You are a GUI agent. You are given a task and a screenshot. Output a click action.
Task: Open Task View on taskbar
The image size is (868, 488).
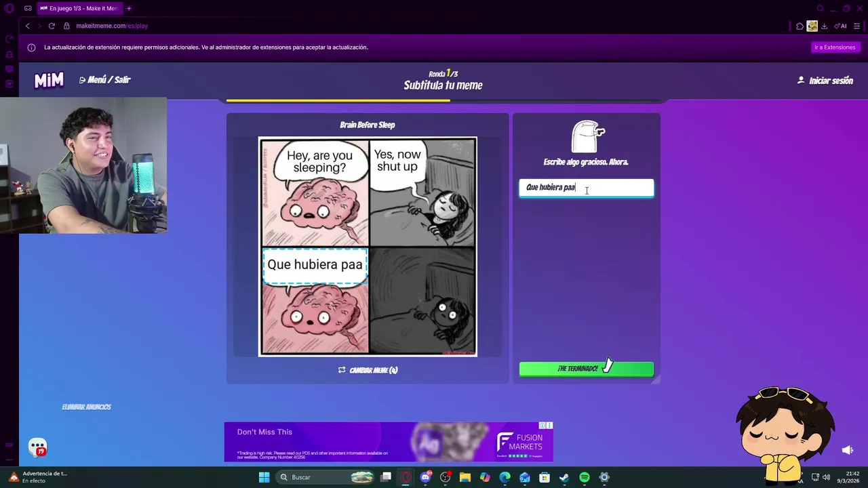(x=386, y=477)
